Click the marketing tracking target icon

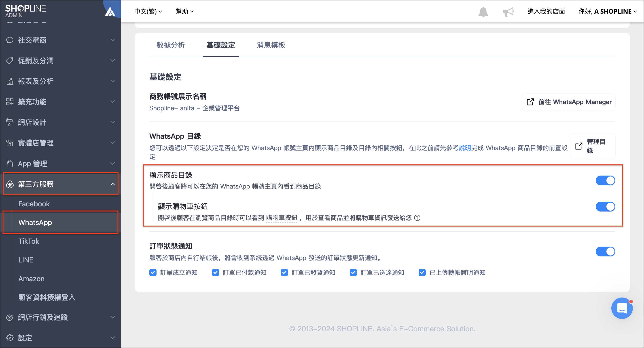coord(10,317)
